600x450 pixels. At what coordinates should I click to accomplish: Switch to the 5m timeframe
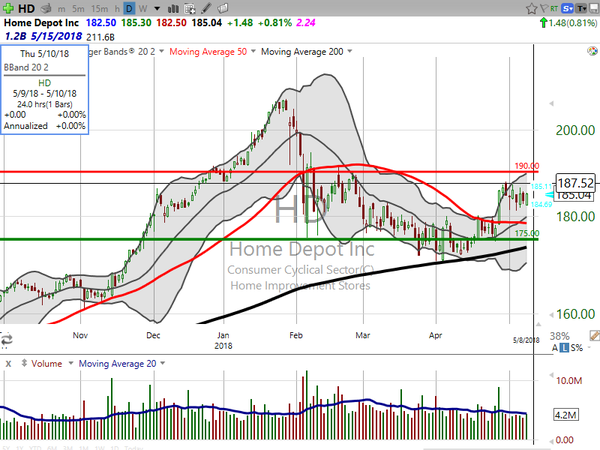pos(78,8)
